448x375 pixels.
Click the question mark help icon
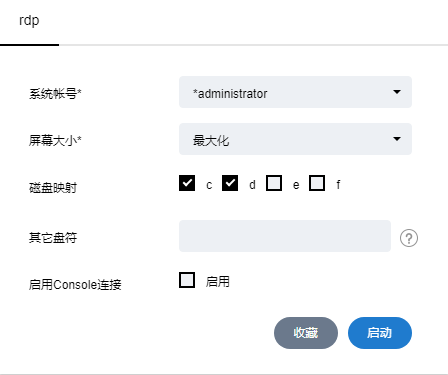[x=409, y=238]
